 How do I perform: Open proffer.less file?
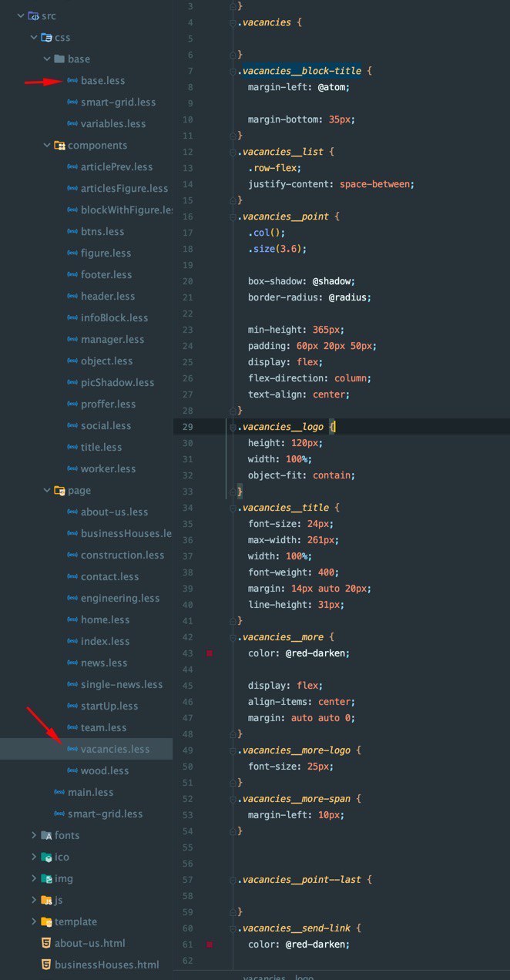point(108,404)
